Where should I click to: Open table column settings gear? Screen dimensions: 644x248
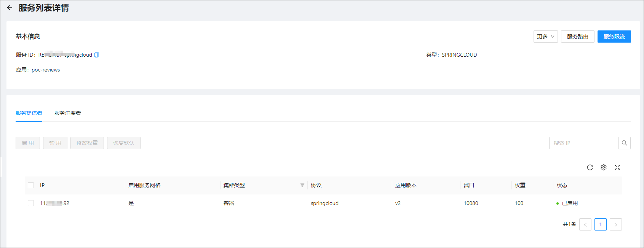pyautogui.click(x=604, y=167)
